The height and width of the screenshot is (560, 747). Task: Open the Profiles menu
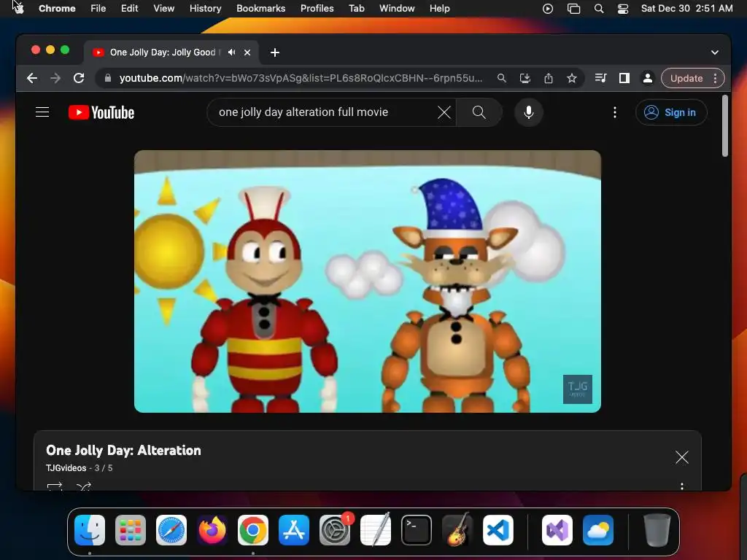[x=317, y=9]
